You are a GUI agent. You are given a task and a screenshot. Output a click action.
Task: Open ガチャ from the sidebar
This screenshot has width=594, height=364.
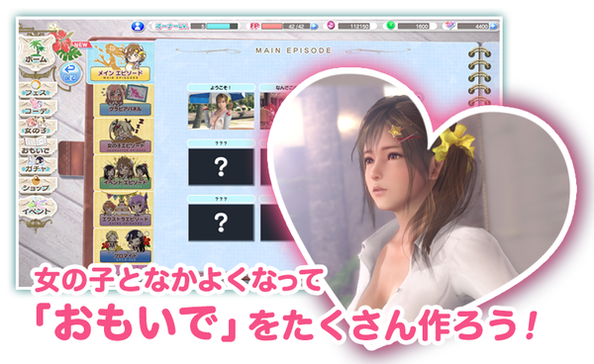coord(37,166)
